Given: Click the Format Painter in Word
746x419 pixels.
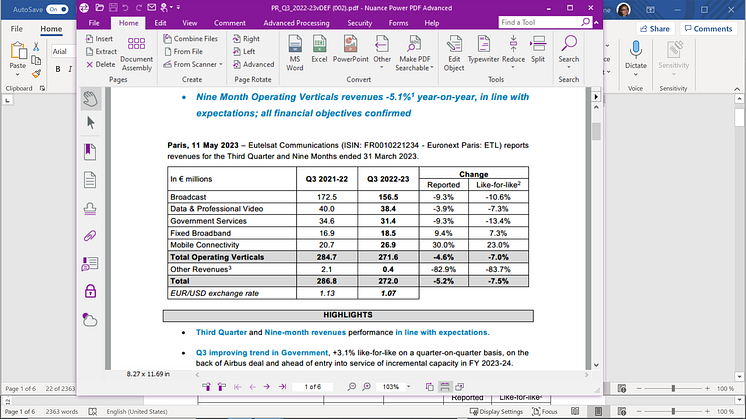Looking at the screenshot, I should (36, 74).
